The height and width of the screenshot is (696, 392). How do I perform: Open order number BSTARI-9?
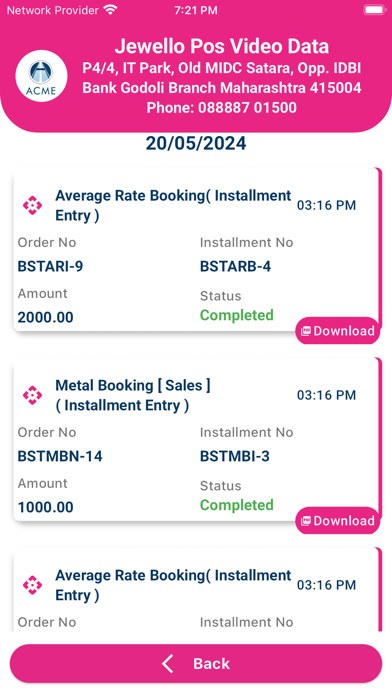click(x=50, y=266)
